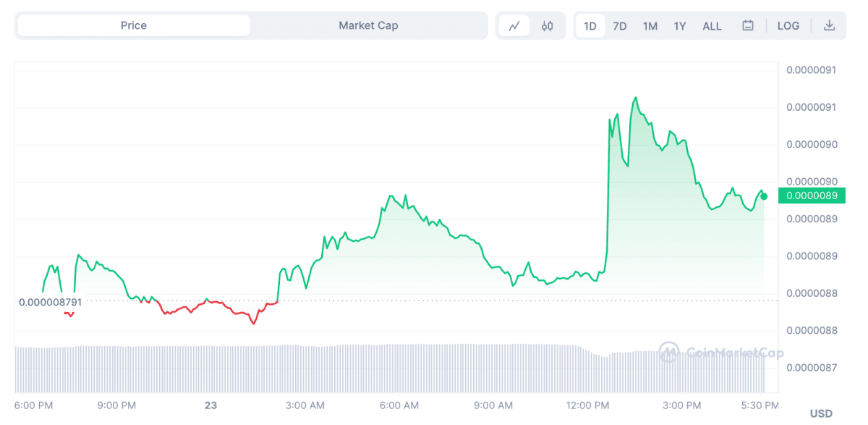Switch to the Market Cap tab
This screenshot has width=868, height=425.
pos(369,25)
